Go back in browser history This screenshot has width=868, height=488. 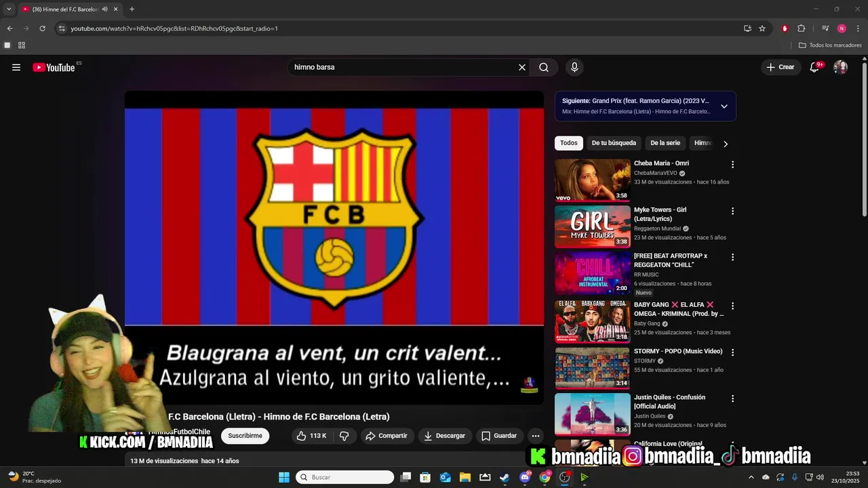pos(9,28)
